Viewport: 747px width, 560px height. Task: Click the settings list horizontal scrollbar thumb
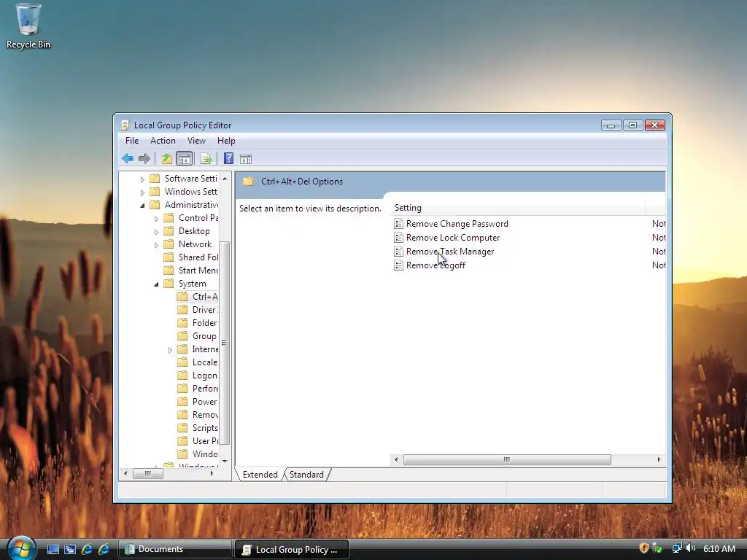[507, 459]
